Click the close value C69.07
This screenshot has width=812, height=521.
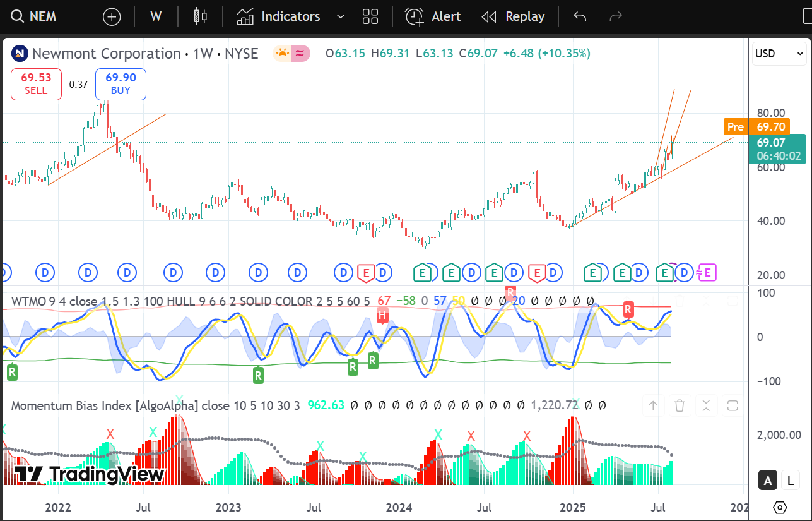click(x=478, y=54)
